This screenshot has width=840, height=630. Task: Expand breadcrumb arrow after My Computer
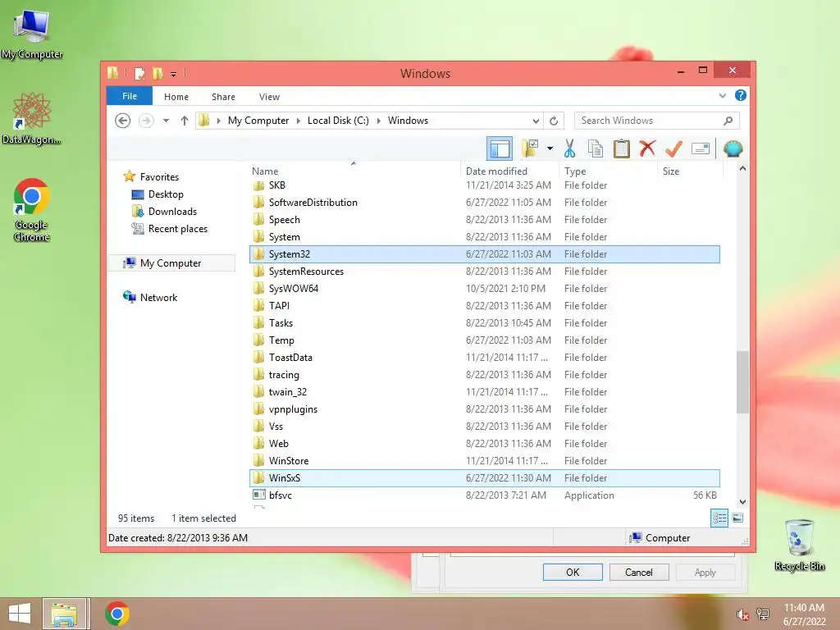point(299,121)
